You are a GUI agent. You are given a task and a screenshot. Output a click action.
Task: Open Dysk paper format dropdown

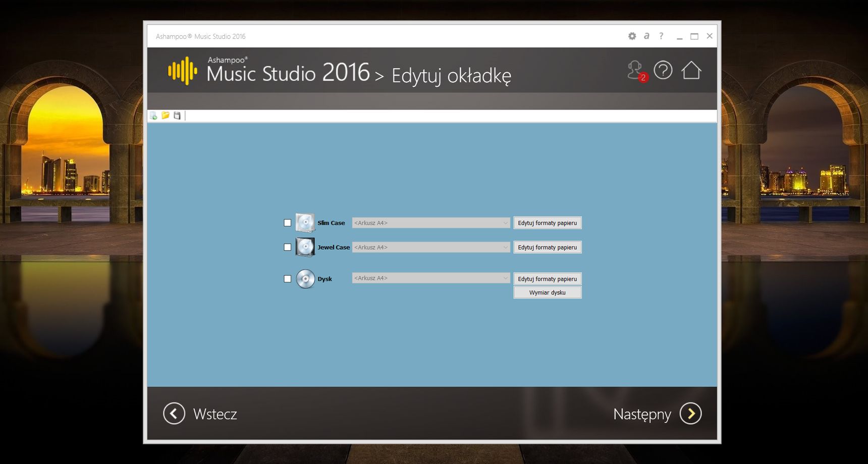pyautogui.click(x=431, y=278)
